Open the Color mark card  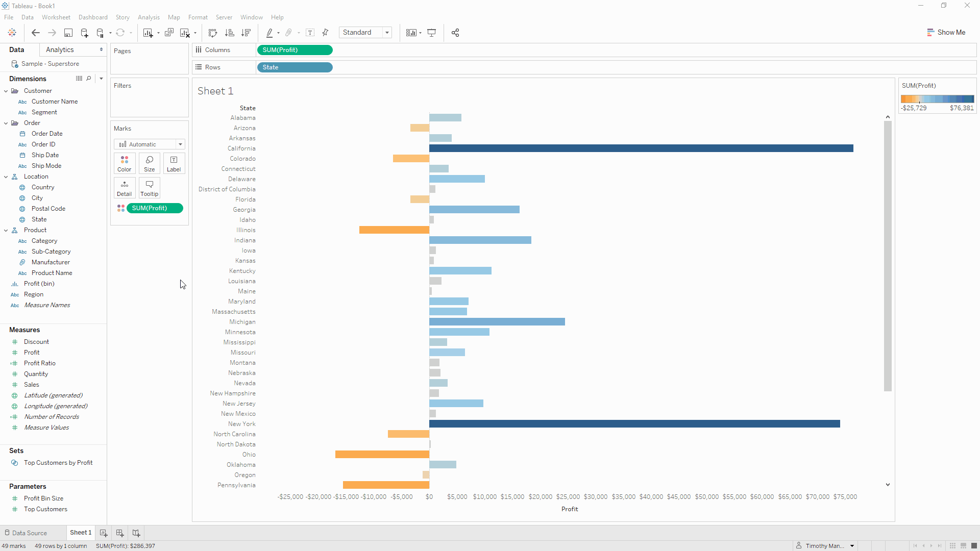(x=124, y=163)
